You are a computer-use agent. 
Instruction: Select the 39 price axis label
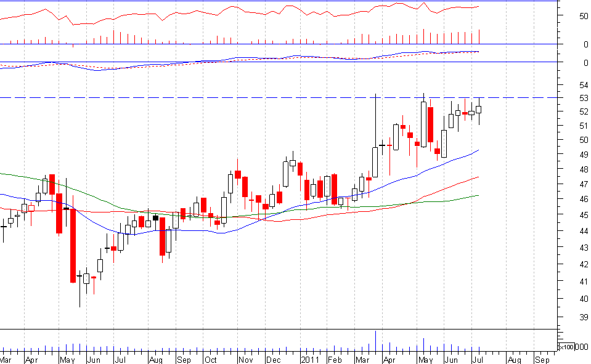(x=584, y=317)
